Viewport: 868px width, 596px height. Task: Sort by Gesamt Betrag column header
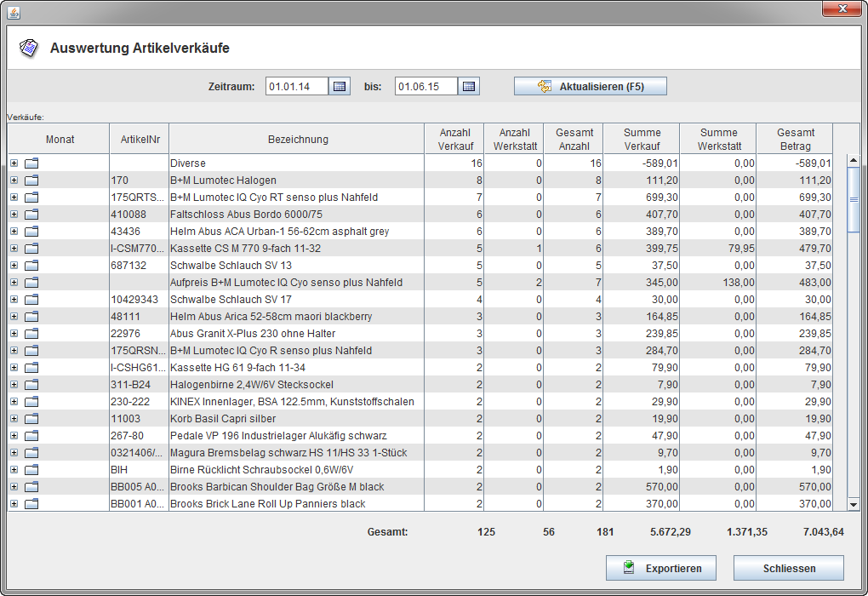coord(795,140)
